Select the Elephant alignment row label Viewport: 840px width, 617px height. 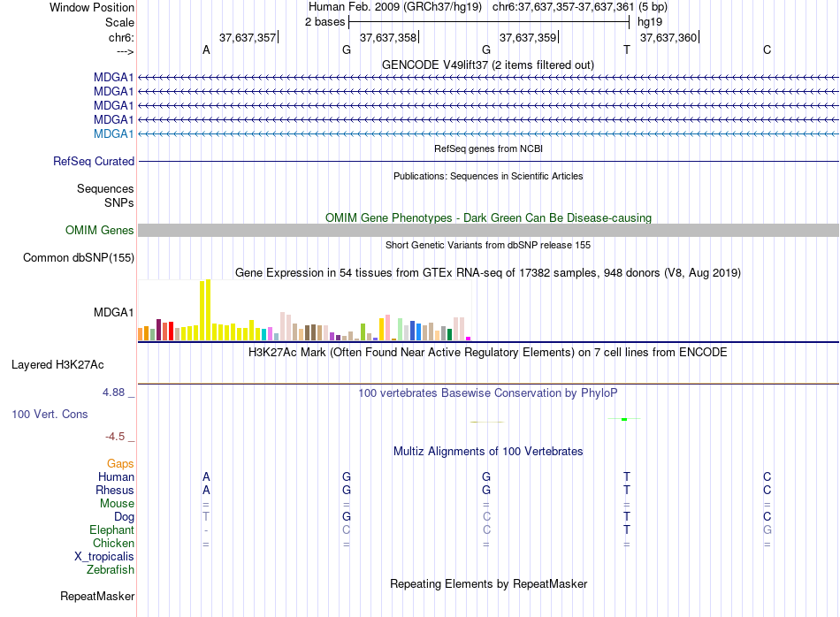point(112,529)
